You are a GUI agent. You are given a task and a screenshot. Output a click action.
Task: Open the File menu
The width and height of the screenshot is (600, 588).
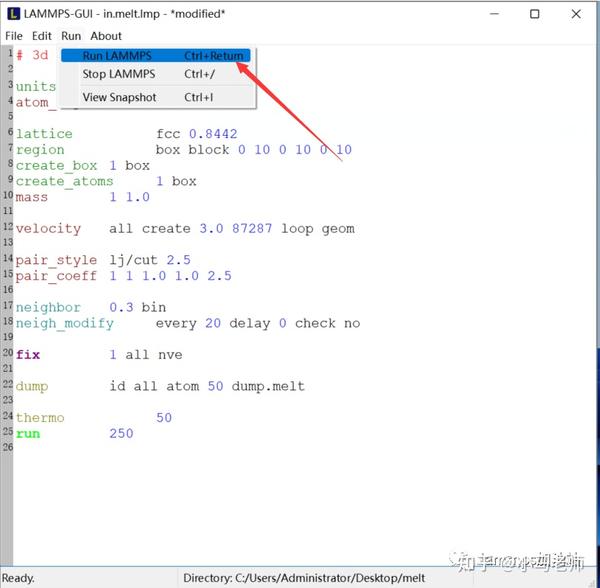point(14,36)
